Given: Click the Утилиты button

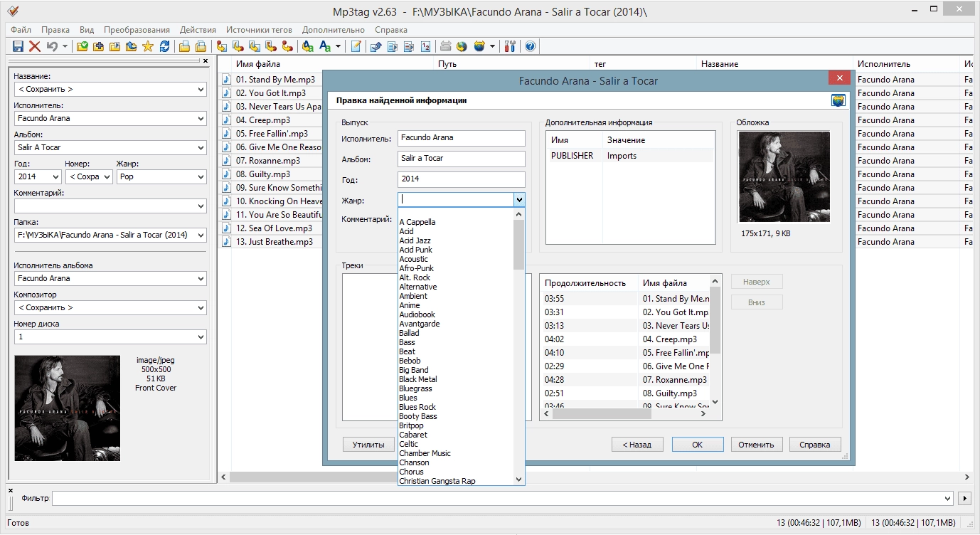Looking at the screenshot, I should (368, 445).
